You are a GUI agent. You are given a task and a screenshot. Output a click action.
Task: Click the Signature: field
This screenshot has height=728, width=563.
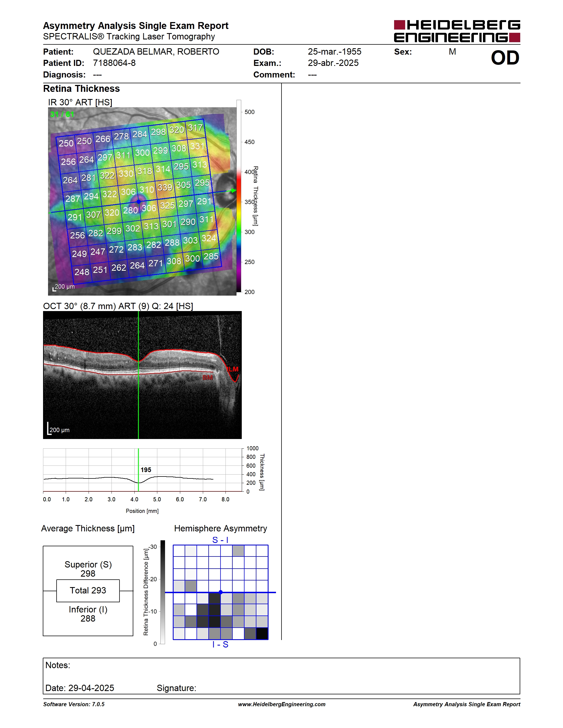[176, 688]
